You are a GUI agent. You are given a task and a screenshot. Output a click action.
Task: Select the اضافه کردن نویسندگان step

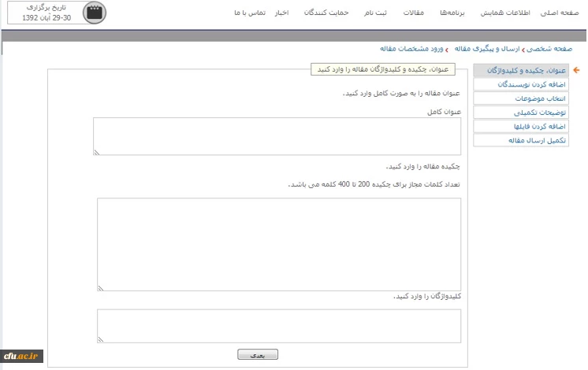[x=520, y=84]
